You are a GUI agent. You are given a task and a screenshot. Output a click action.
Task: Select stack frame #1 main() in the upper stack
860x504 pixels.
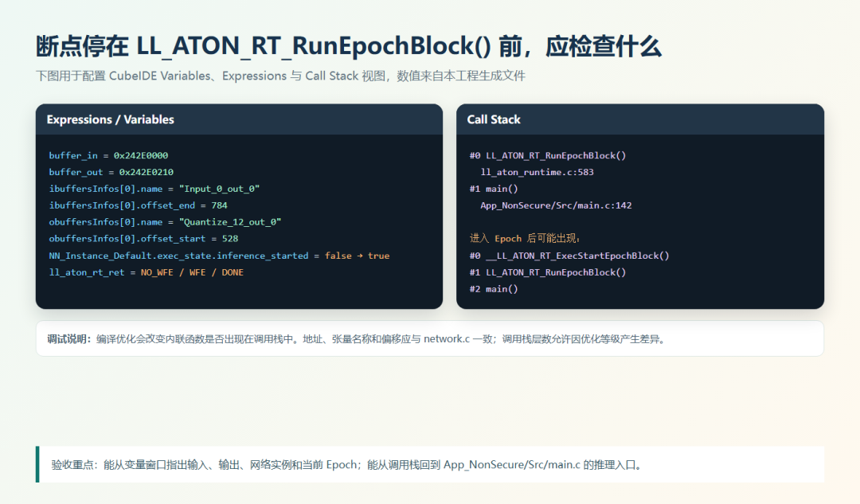pyautogui.click(x=494, y=189)
